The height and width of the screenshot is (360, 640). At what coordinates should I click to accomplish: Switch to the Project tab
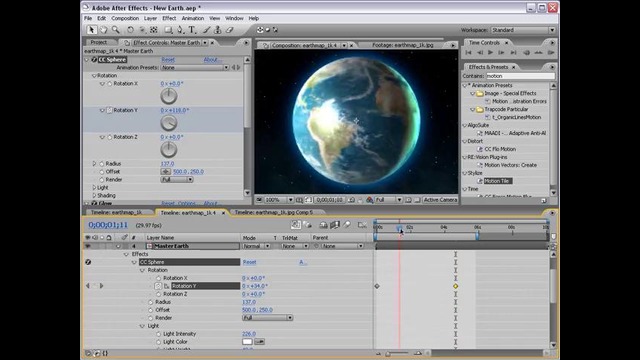(99, 42)
